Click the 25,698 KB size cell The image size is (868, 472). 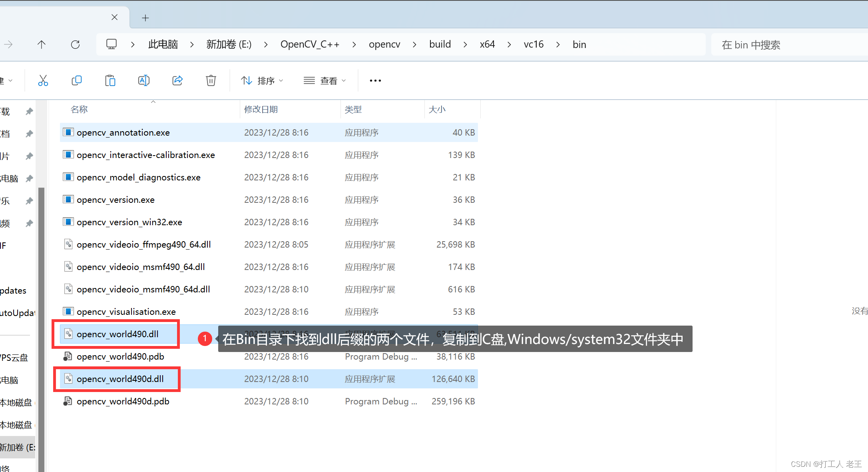456,244
